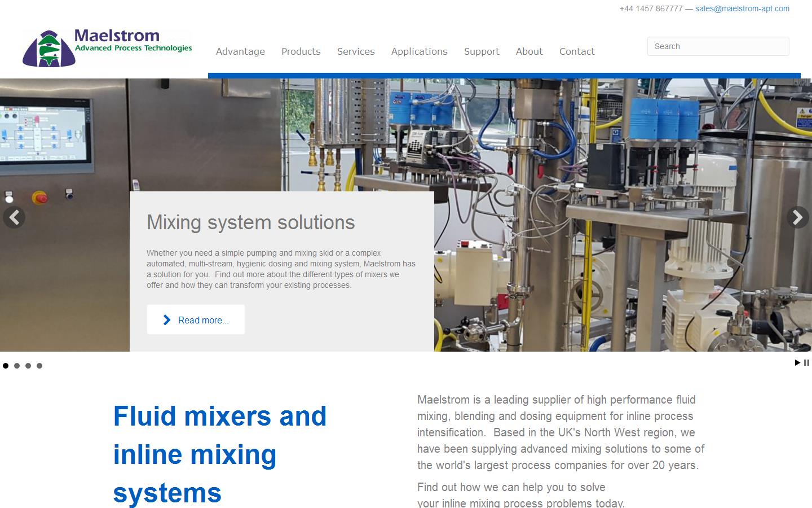Go to previous slide using left arrow
This screenshot has height=508, width=812.
coord(14,217)
